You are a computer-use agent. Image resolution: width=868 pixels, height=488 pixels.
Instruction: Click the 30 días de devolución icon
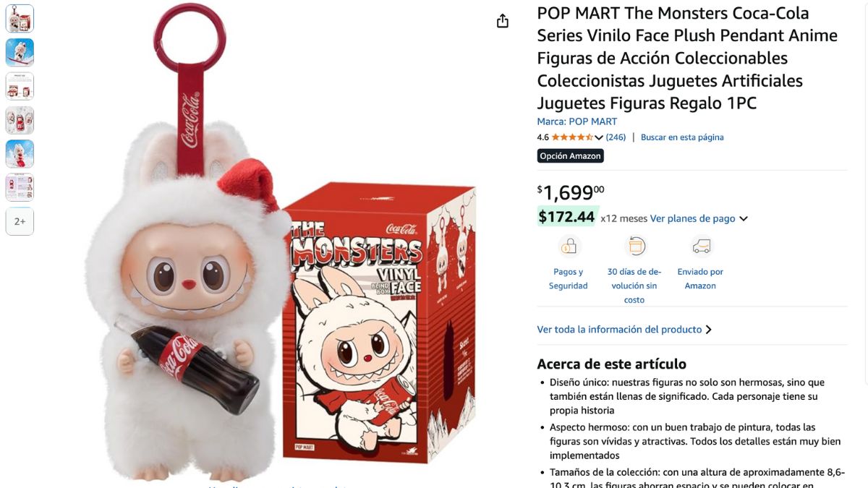point(634,247)
